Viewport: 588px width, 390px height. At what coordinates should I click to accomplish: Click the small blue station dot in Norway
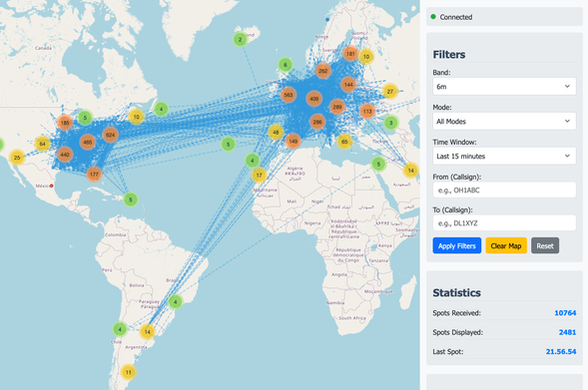pyautogui.click(x=327, y=19)
